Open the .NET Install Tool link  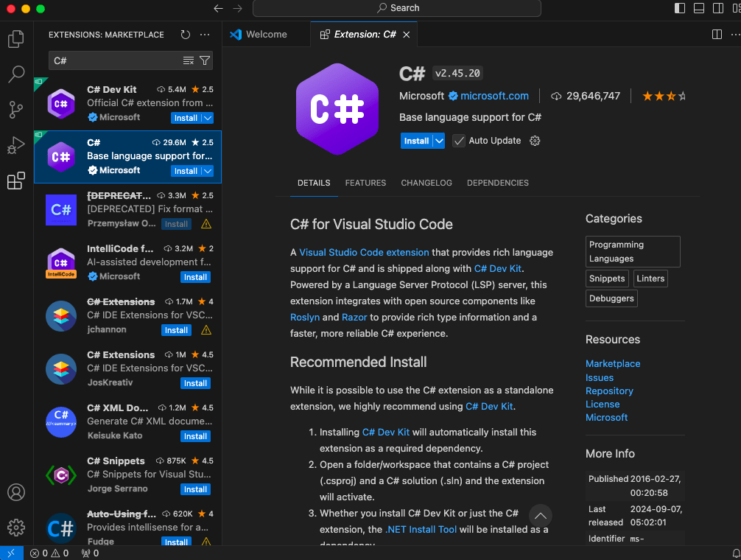pos(421,529)
